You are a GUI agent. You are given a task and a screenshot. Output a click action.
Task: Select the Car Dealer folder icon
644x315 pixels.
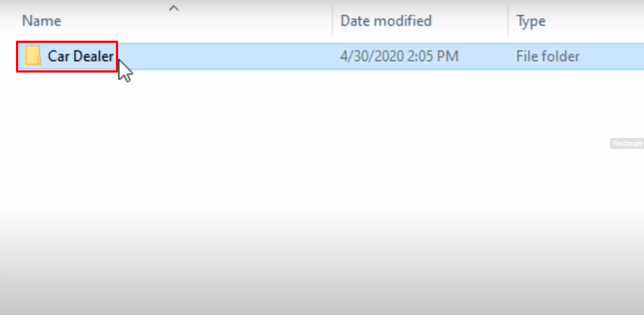(33, 56)
